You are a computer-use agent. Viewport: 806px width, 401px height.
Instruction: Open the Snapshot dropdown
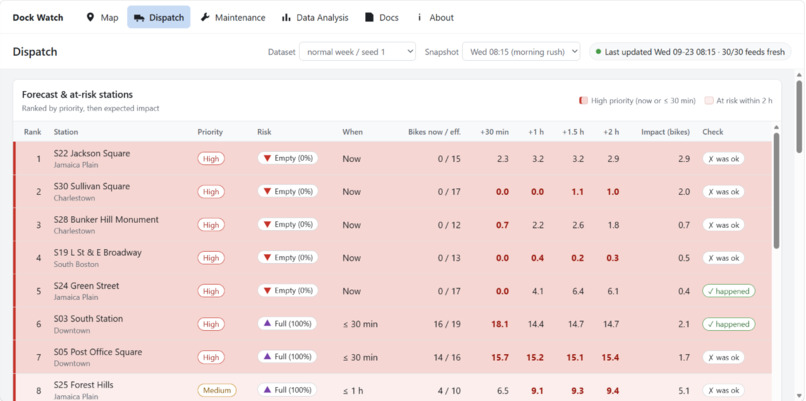coord(521,52)
